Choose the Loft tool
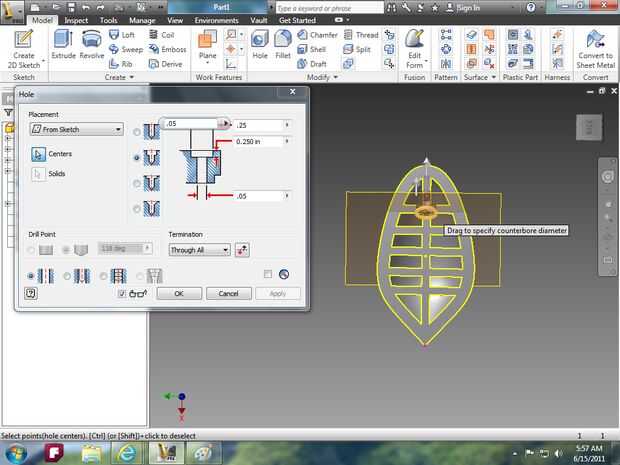Screen dimensions: 620x465 point(122,35)
